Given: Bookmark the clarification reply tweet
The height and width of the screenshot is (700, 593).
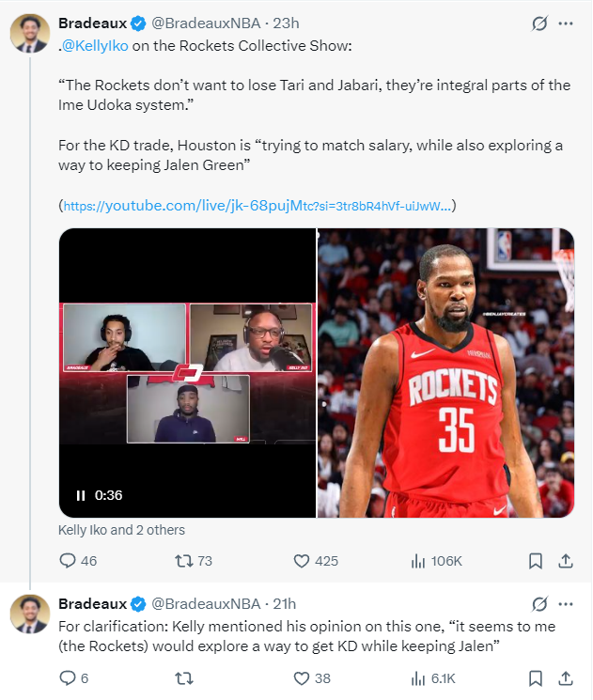Looking at the screenshot, I should coord(535,678).
